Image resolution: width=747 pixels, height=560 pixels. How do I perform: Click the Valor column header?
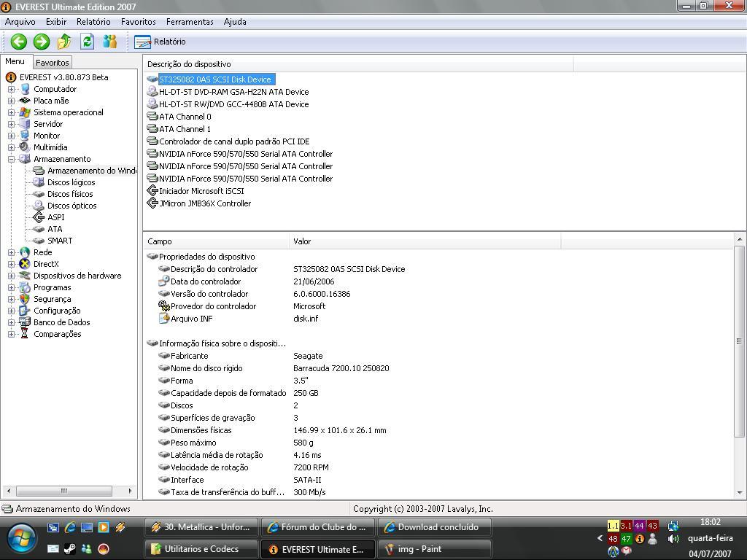click(425, 241)
